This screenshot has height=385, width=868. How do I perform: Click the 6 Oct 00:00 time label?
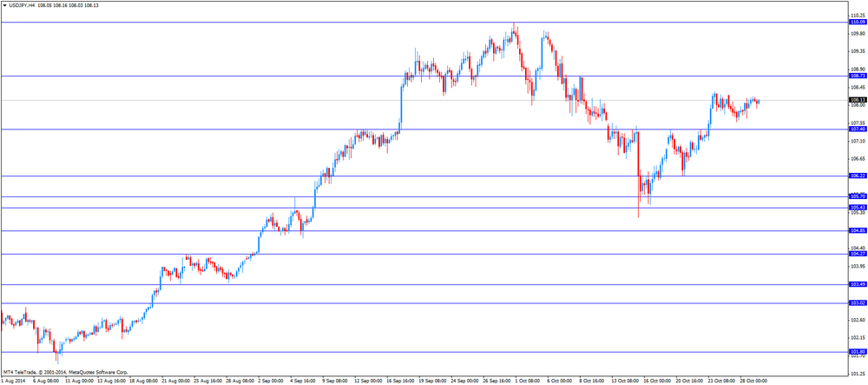(562, 382)
